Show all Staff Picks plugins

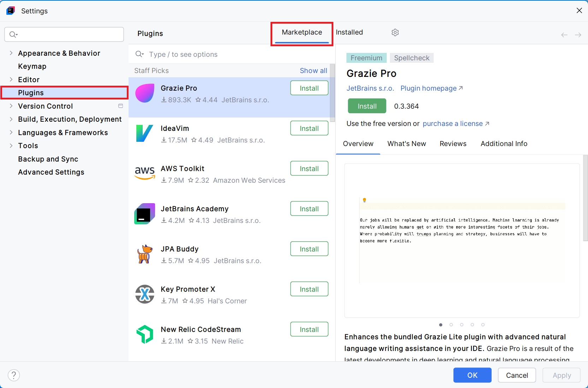(314, 71)
